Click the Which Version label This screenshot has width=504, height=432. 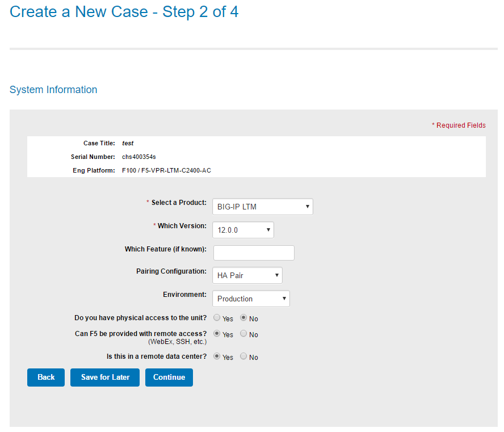click(182, 226)
